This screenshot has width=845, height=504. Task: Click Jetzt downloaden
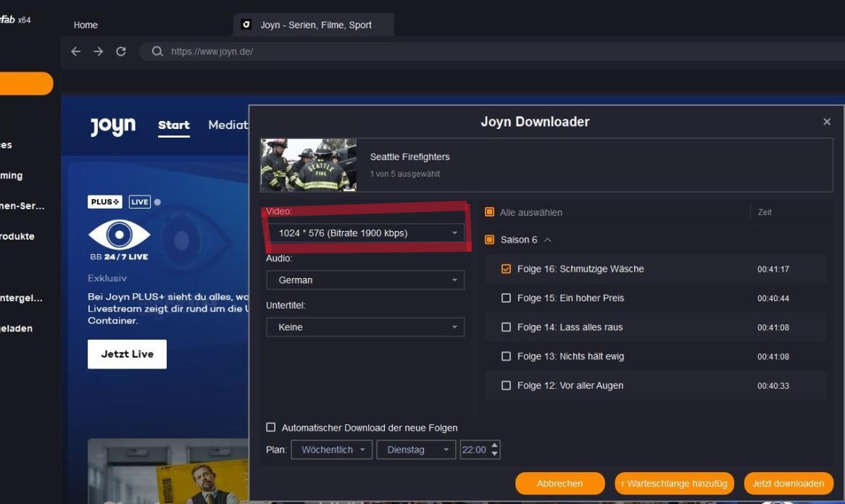point(788,484)
